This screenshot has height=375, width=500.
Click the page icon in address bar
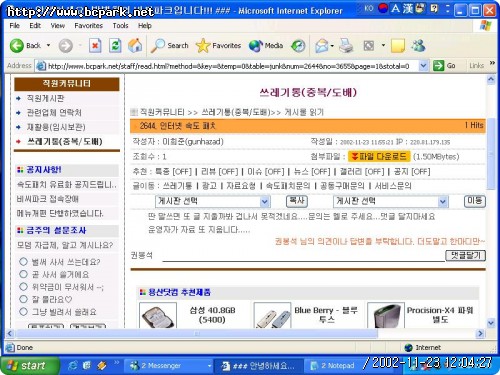(x=41, y=66)
